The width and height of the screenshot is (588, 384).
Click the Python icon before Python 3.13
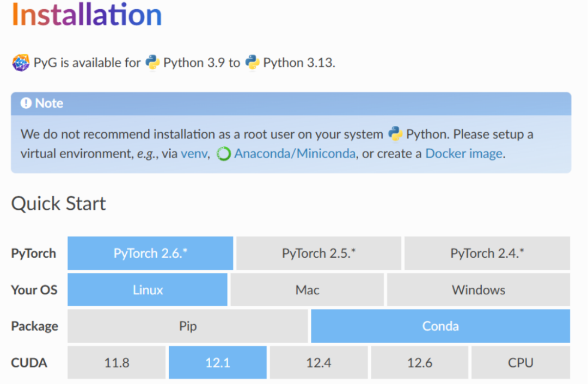pos(252,63)
